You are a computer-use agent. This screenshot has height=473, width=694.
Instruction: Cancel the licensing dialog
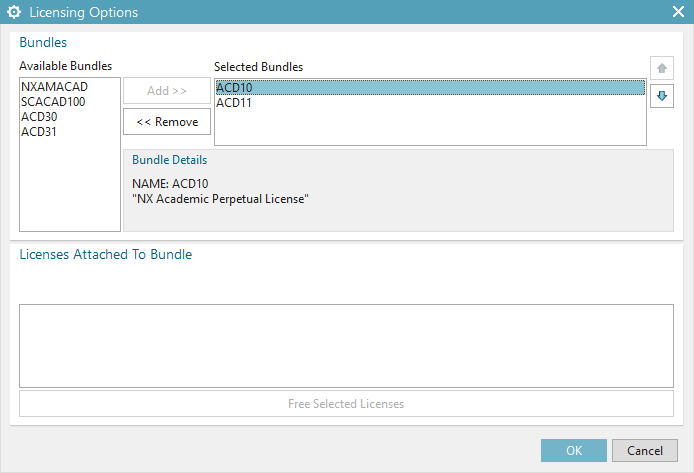(x=637, y=450)
